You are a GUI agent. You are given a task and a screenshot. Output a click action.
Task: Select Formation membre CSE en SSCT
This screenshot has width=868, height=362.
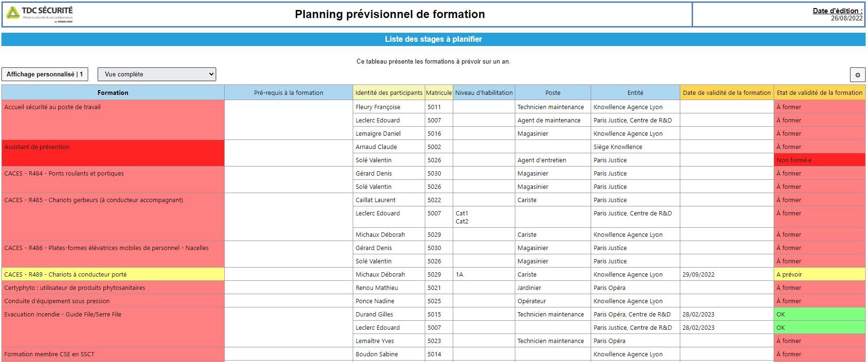click(x=113, y=354)
